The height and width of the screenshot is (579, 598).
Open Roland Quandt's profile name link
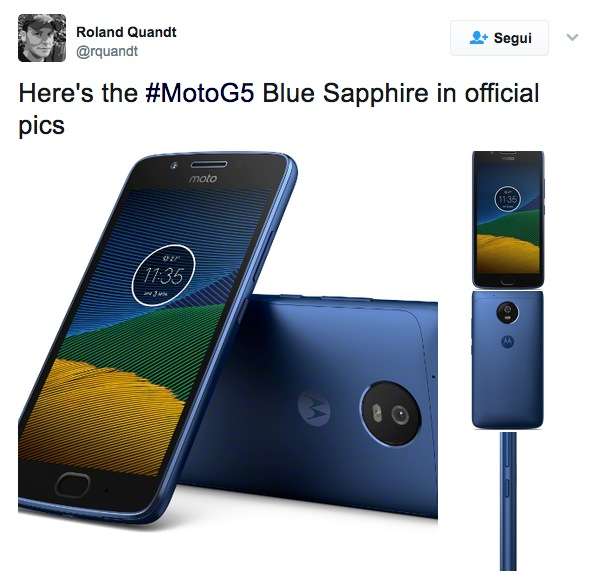point(126,32)
